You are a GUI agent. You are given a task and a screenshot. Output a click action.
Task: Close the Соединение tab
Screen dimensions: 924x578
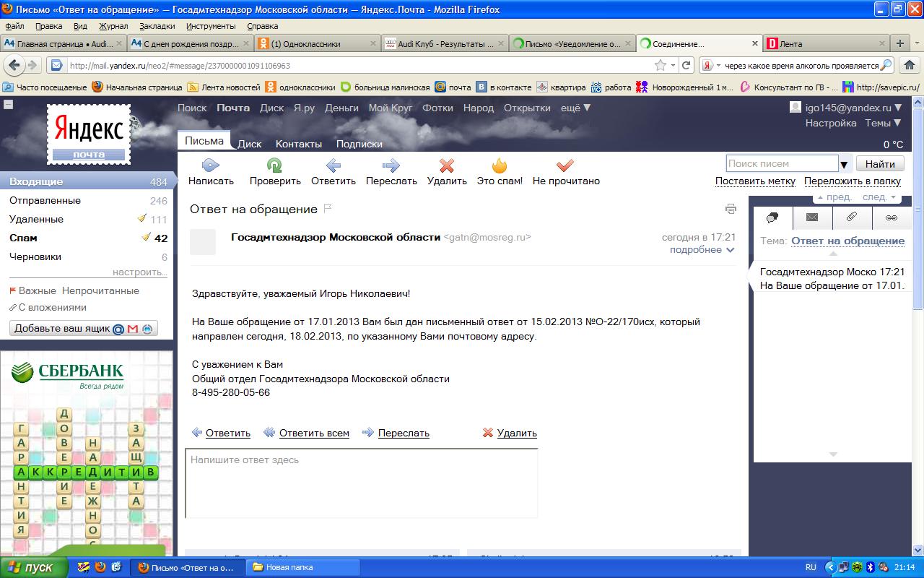tap(756, 43)
